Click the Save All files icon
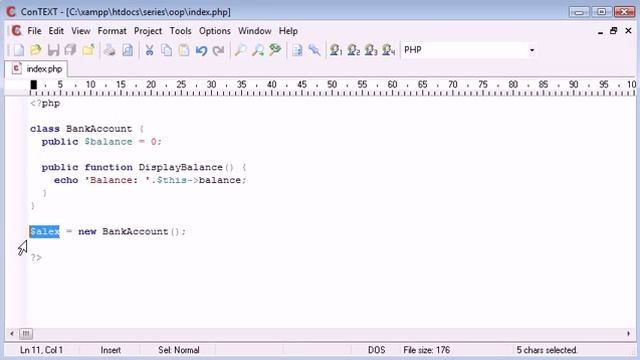The width and height of the screenshot is (640, 360). [71, 50]
